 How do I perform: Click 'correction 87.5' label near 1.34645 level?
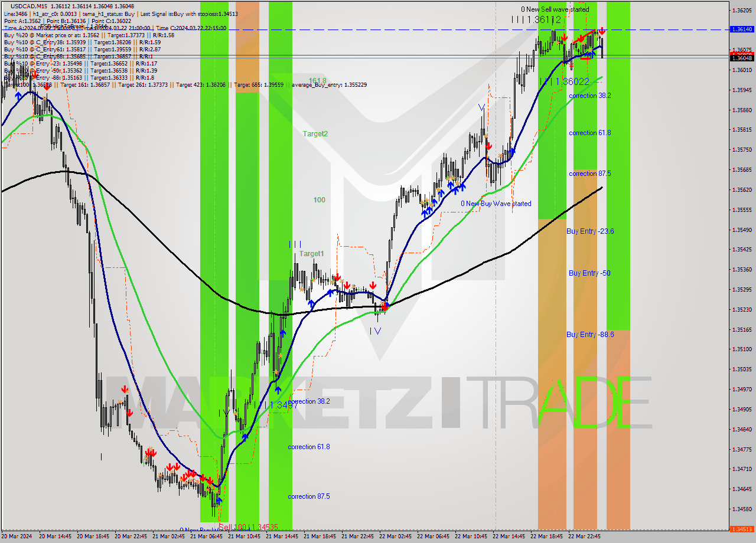point(309,496)
